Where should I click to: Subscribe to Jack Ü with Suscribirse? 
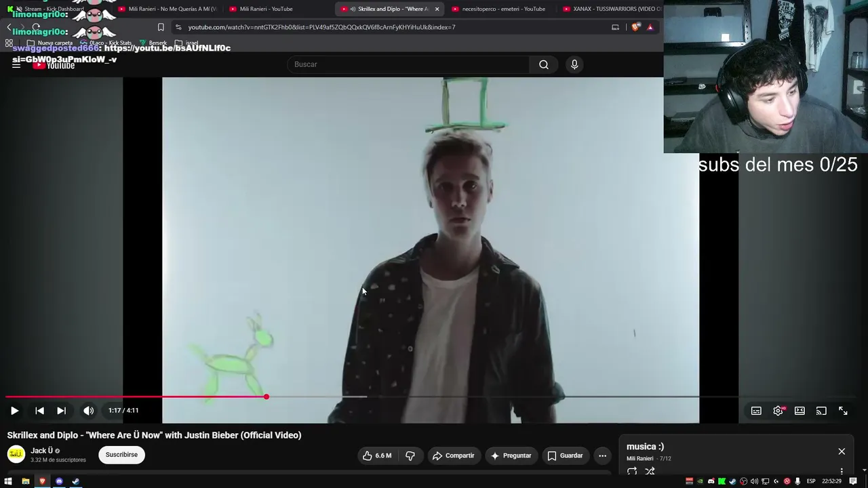pos(121,455)
